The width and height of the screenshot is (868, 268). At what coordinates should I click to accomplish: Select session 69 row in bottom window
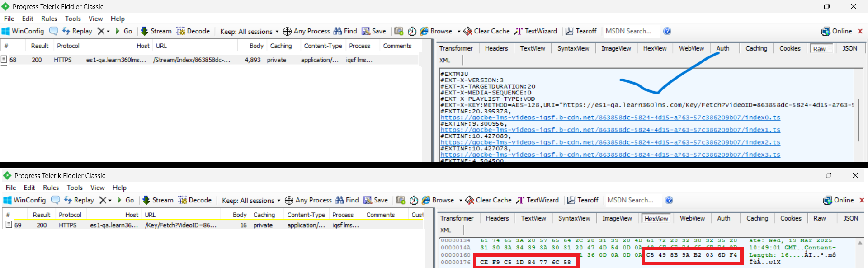click(x=213, y=225)
